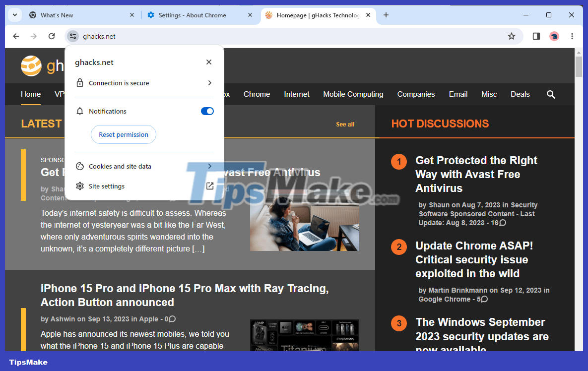Click the page reload icon
The image size is (588, 371).
(52, 36)
